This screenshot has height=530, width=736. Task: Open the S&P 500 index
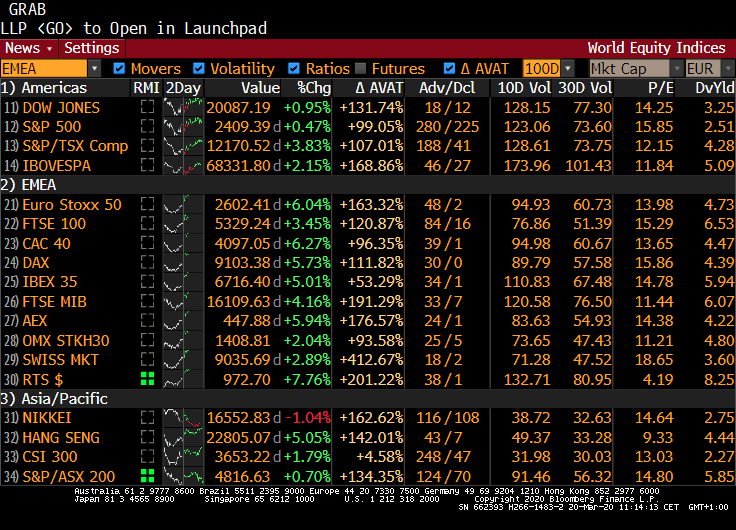(52, 127)
